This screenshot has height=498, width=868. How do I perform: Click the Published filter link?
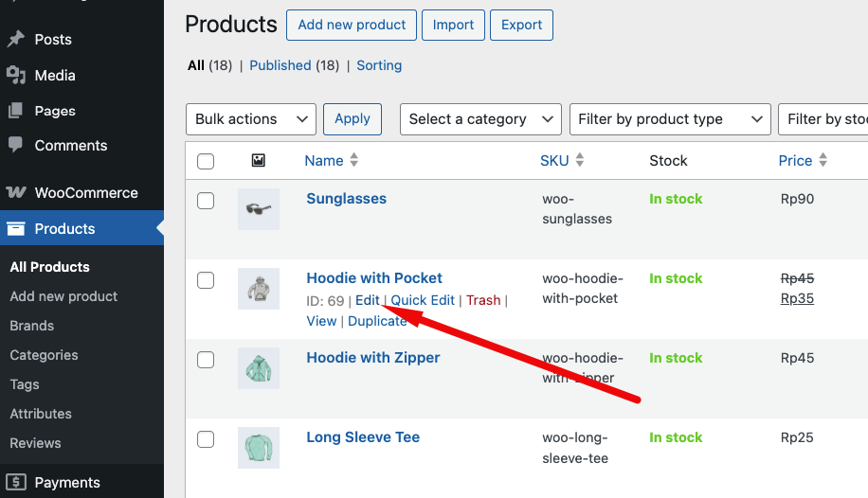coord(280,65)
